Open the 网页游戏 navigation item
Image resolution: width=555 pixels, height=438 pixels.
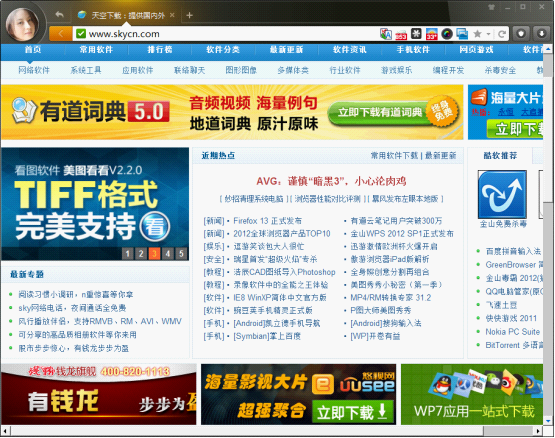[x=476, y=50]
